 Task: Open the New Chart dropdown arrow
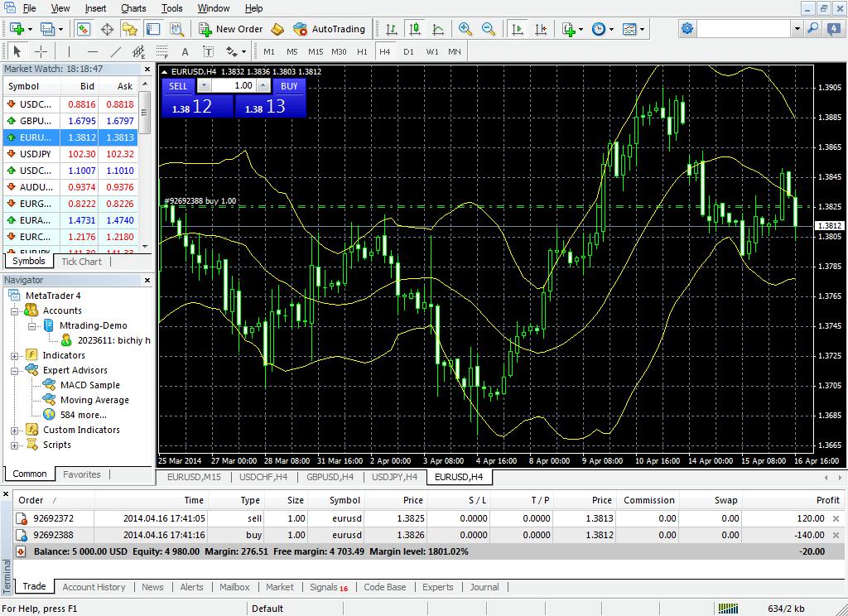[30, 29]
